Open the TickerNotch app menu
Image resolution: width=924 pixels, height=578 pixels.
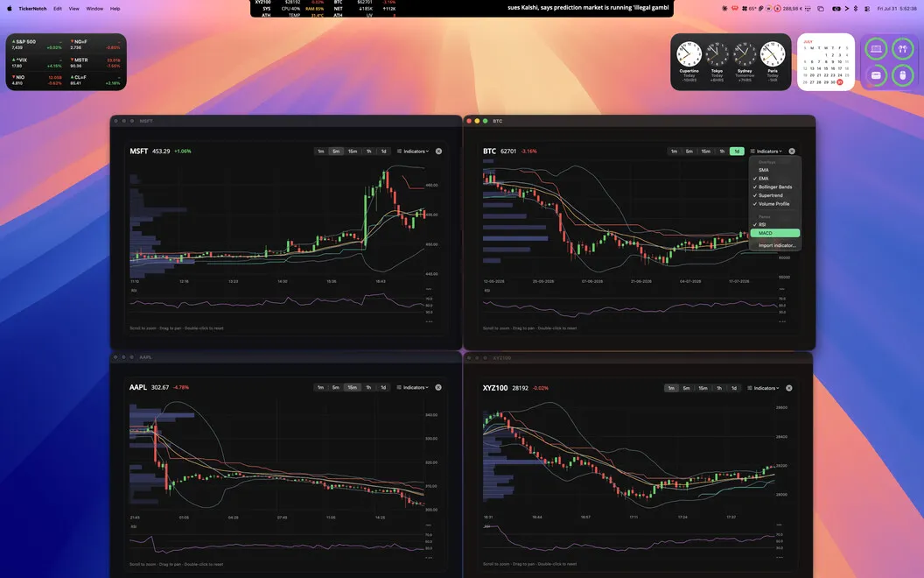(x=32, y=9)
